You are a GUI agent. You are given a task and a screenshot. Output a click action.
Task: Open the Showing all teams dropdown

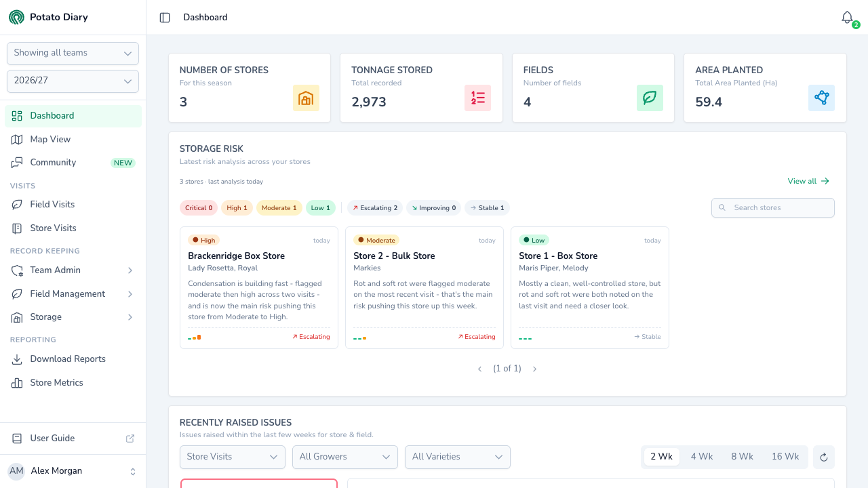73,54
